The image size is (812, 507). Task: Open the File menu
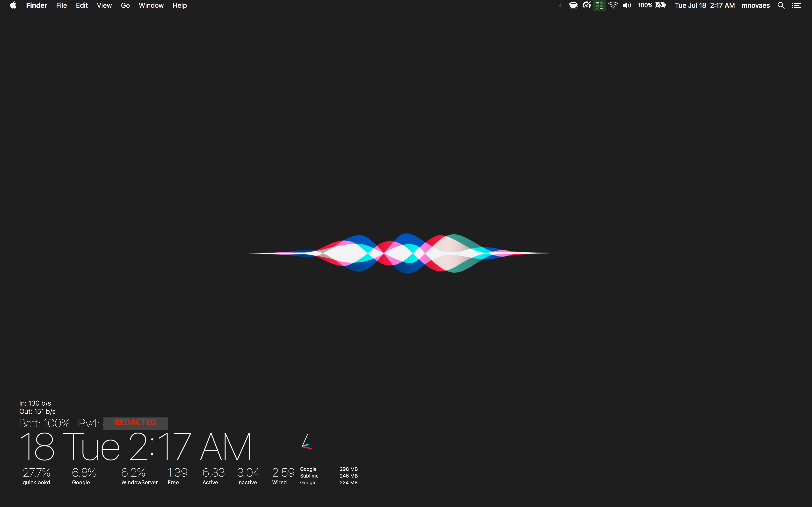point(61,5)
